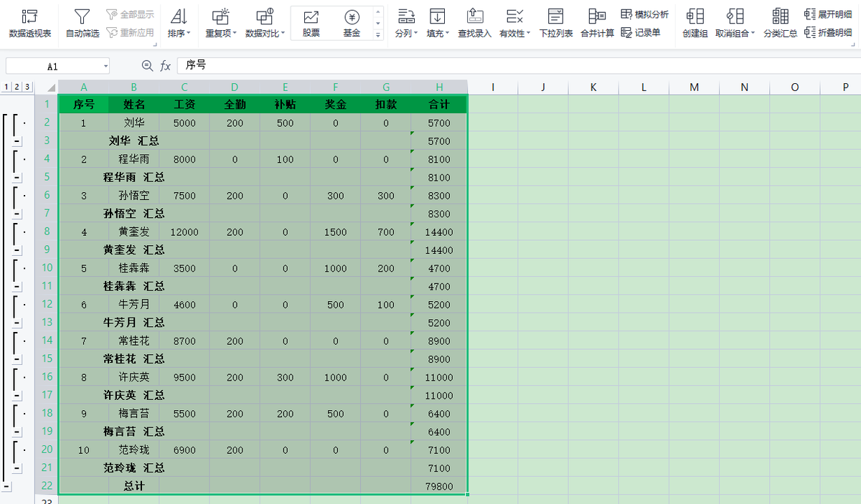
Task: Show outline level 3 detail
Action: pos(27,87)
